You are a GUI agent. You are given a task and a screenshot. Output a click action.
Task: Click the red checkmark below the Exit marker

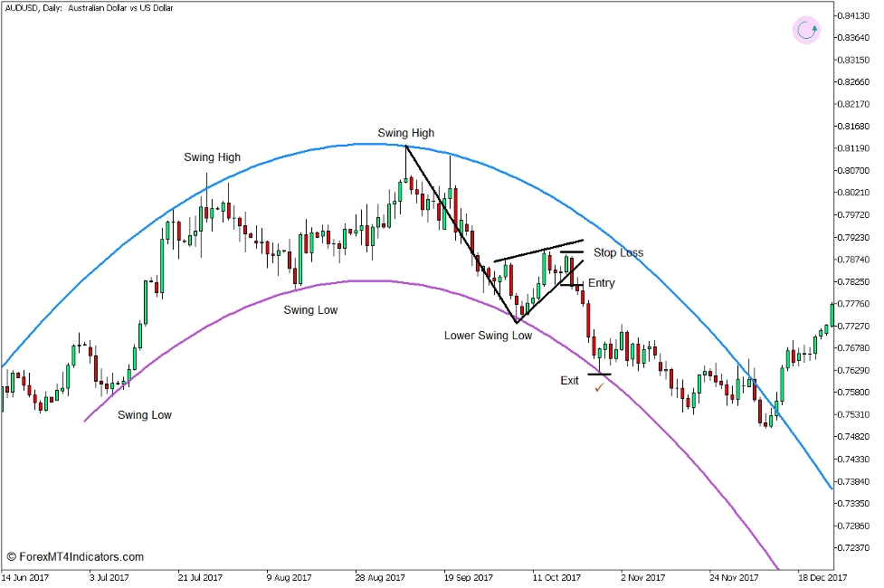(599, 387)
